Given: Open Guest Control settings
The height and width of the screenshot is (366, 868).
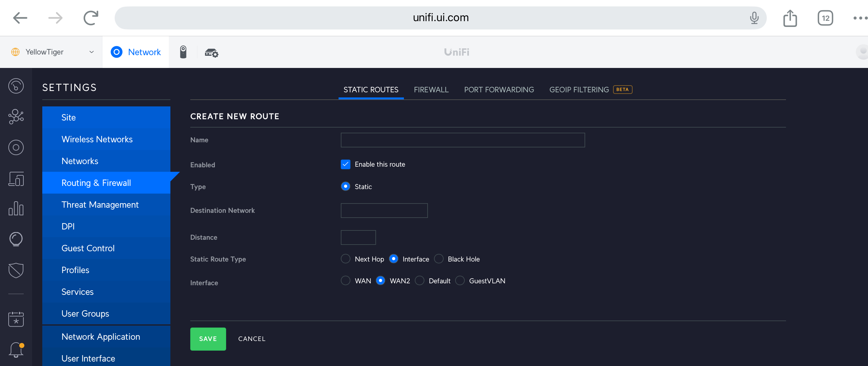Looking at the screenshot, I should 106,248.
